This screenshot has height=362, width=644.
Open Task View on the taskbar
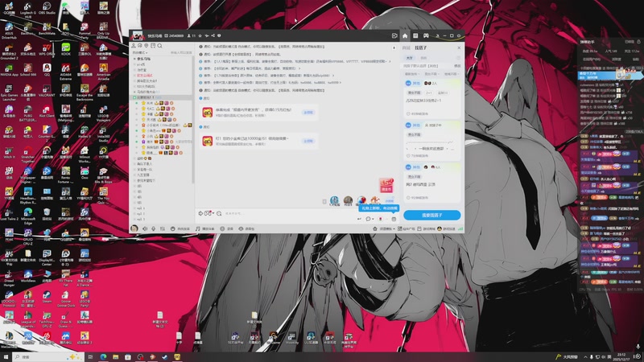[90, 357]
